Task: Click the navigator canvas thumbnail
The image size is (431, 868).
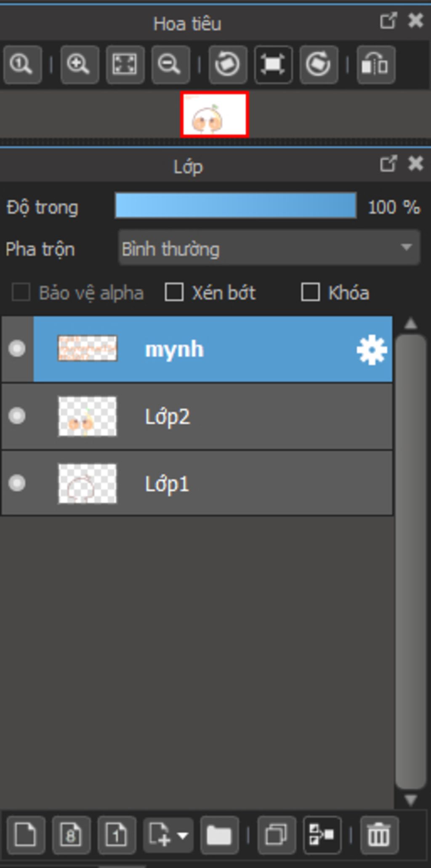Action: (x=215, y=114)
